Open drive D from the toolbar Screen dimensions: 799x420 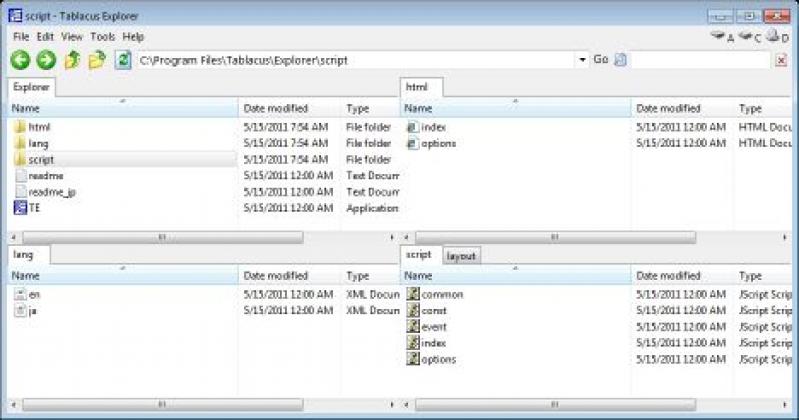coord(778,37)
